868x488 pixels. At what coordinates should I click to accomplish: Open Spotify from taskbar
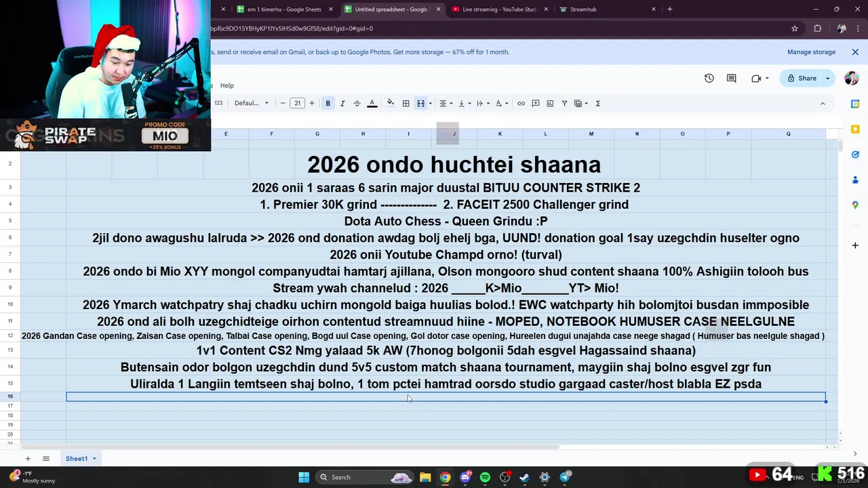click(x=485, y=477)
